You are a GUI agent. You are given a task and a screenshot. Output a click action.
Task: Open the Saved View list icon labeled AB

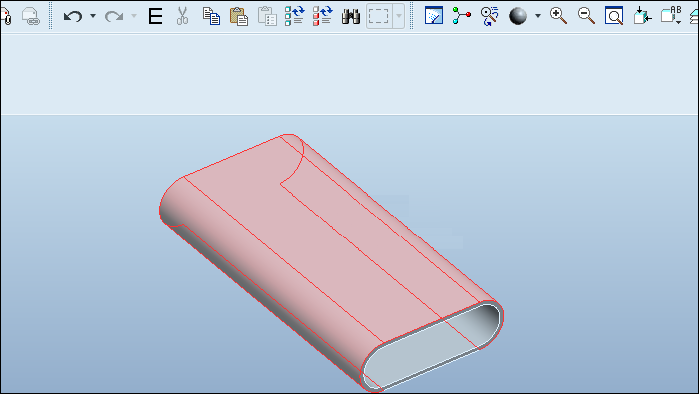click(671, 16)
